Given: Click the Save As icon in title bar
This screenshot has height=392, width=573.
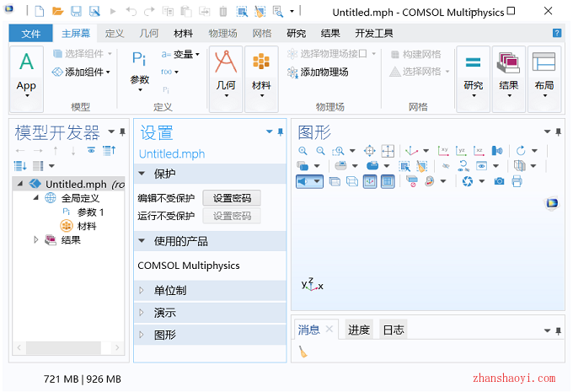Looking at the screenshot, I should click(x=94, y=11).
